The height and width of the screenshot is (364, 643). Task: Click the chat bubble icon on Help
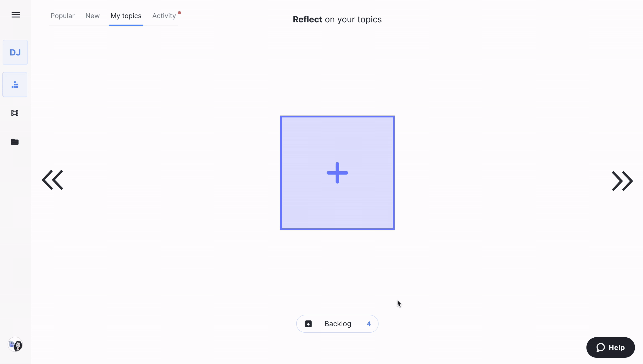click(x=601, y=347)
